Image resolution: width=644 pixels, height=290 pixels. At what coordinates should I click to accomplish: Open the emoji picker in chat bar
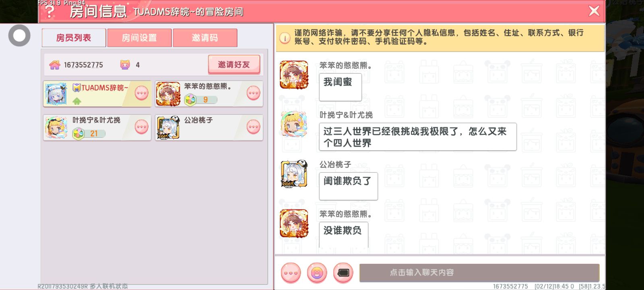pos(317,273)
